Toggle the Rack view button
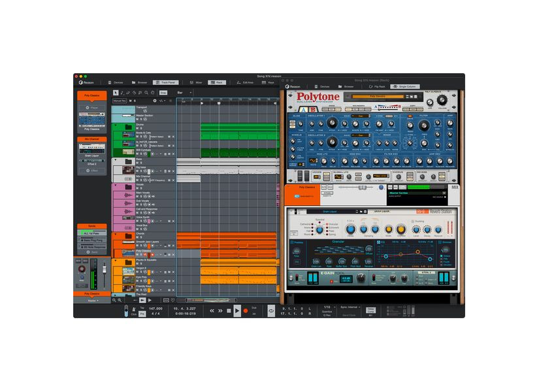Screen dimensions: 539x392 [217, 82]
